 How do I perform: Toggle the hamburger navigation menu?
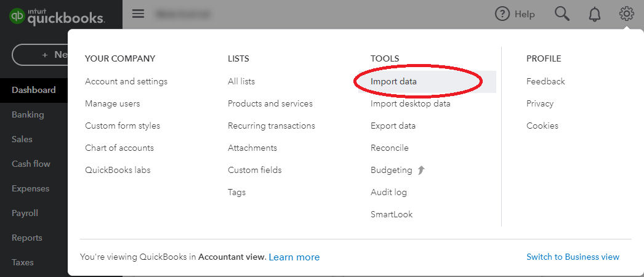pos(138,14)
